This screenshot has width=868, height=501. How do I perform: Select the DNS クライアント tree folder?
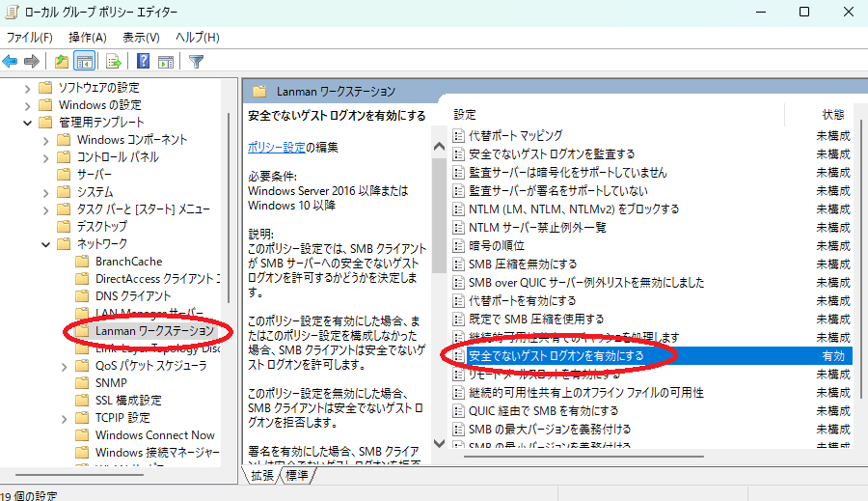tap(133, 296)
